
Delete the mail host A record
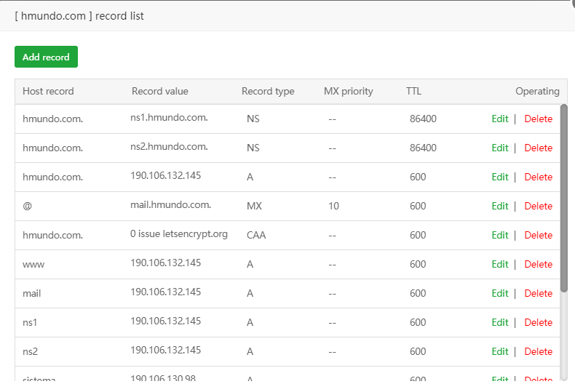(x=539, y=293)
